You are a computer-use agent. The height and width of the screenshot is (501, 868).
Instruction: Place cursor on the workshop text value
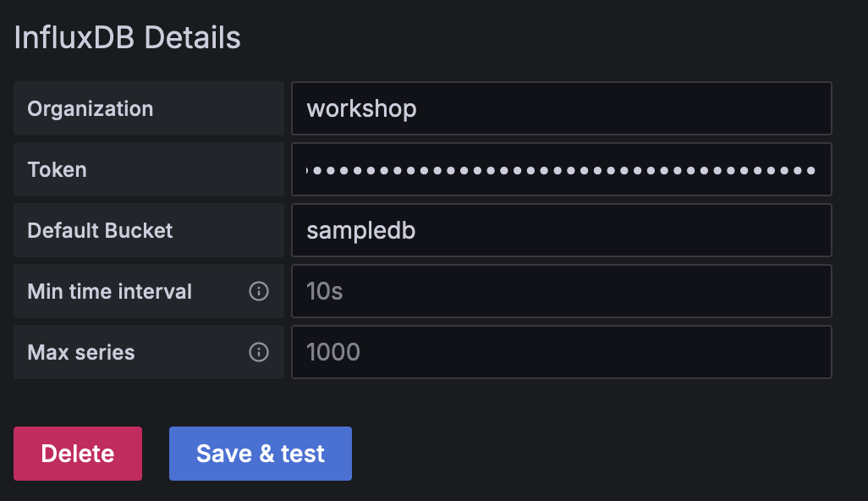click(361, 109)
